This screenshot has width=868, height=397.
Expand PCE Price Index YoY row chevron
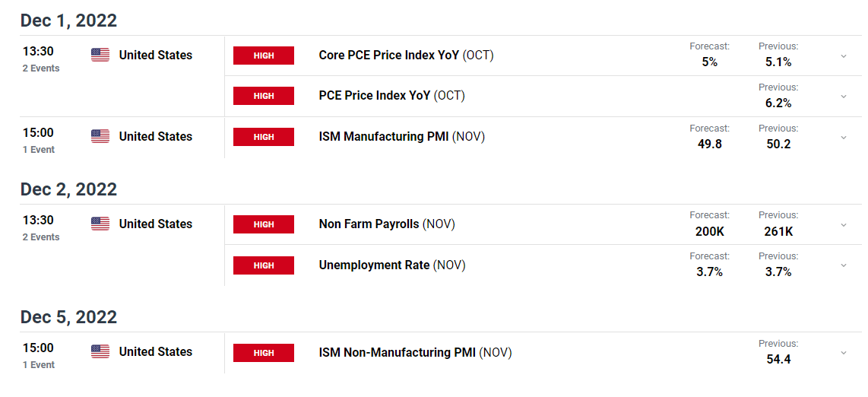coord(844,97)
